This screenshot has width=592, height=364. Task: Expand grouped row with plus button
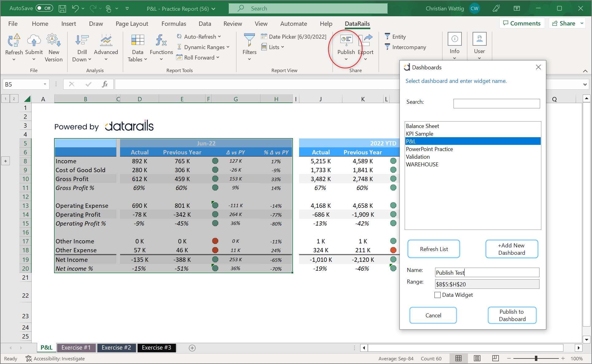coord(6,161)
